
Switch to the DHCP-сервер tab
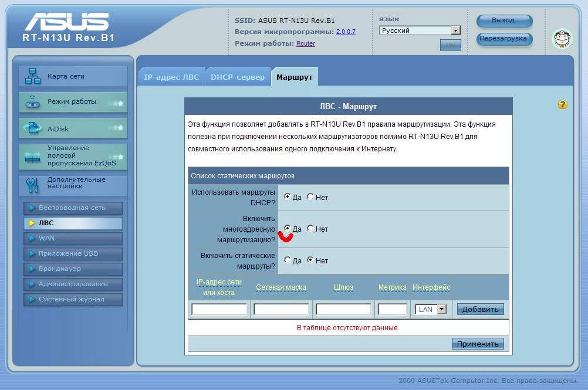coord(238,77)
